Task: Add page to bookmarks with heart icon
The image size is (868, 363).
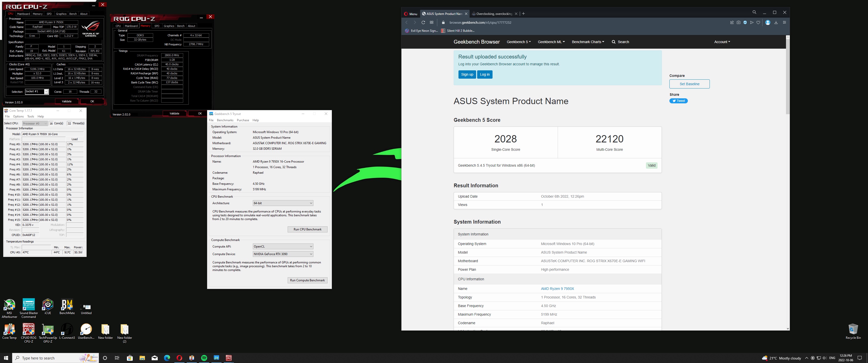Action: pos(758,22)
